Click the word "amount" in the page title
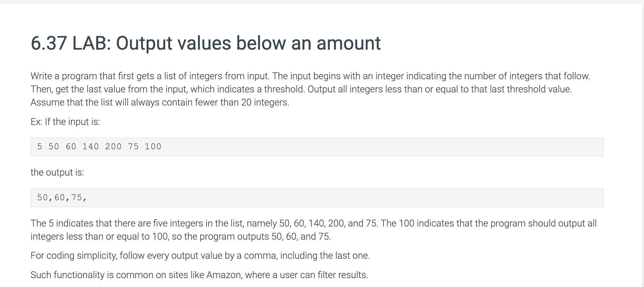This screenshot has width=644, height=287. [348, 43]
